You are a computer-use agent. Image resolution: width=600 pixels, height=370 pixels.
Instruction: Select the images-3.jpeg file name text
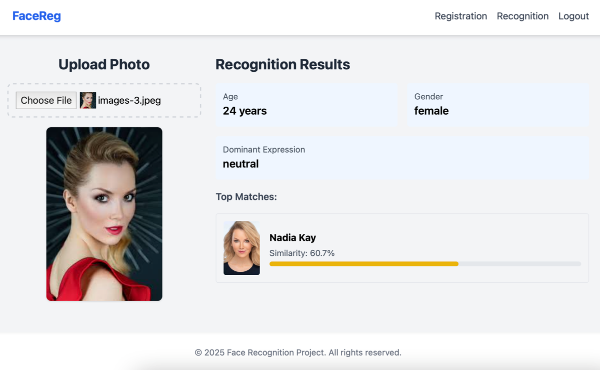[129, 100]
